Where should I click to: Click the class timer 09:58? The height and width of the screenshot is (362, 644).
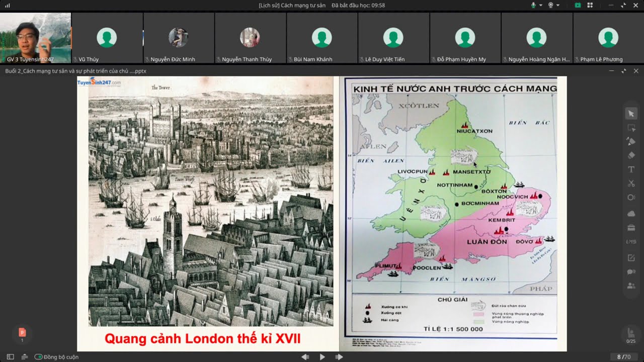[x=358, y=5]
